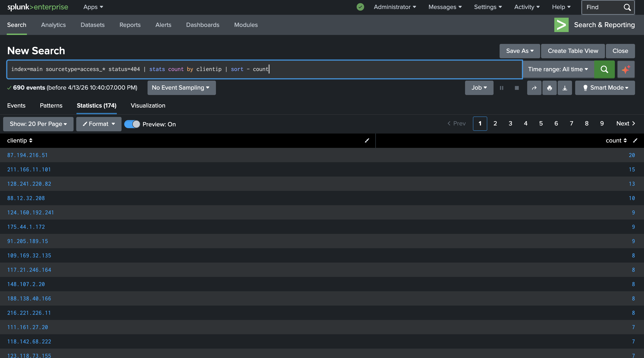
Task: Click the 87.194.216.51 clientip link
Action: pyautogui.click(x=27, y=155)
